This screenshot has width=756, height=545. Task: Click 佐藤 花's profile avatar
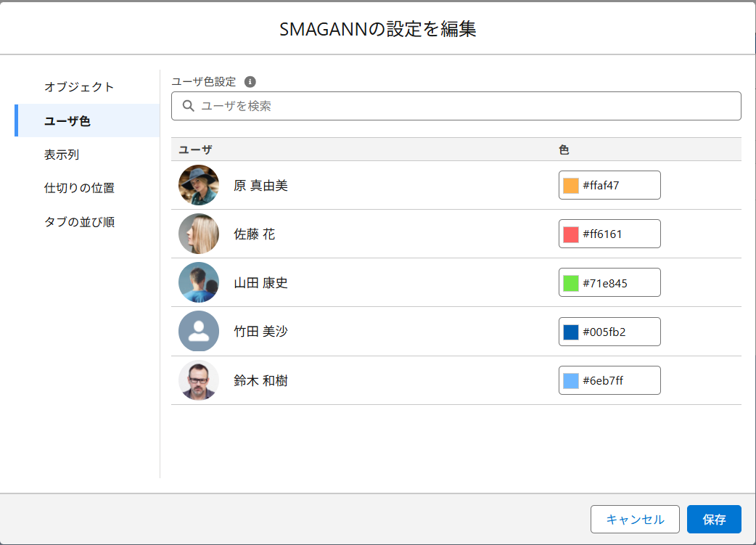coord(199,234)
